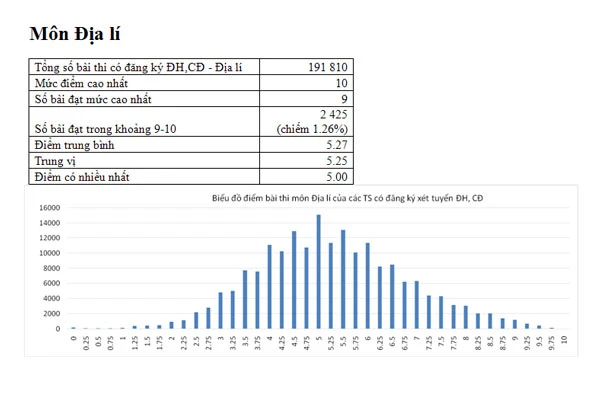Select the 191 810 total exams cell

[x=306, y=67]
